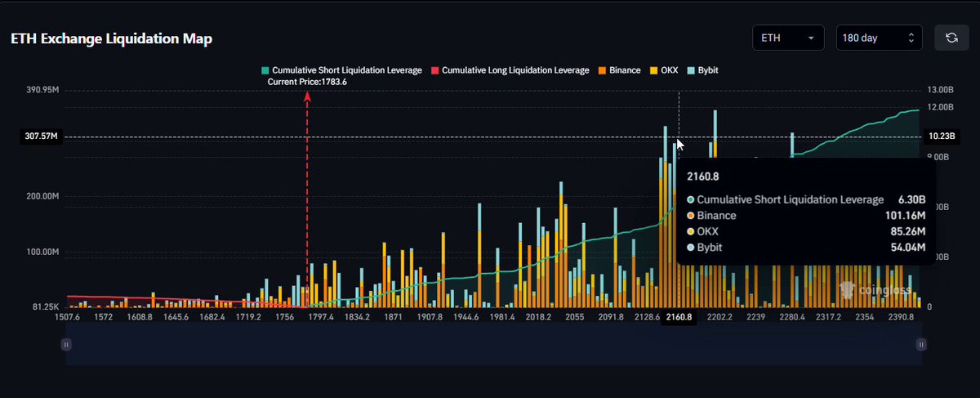Click the 1507.6 x-axis label
This screenshot has width=980, height=398.
66,317
